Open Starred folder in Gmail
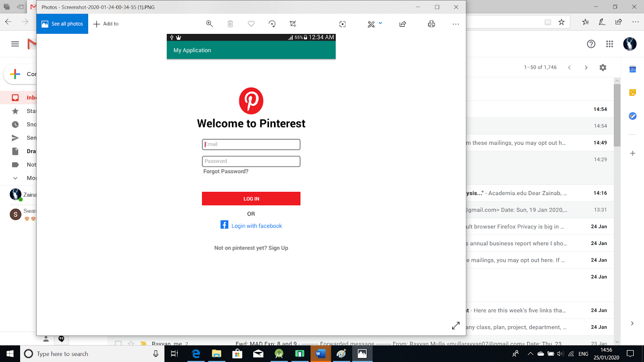Viewport: 644px width, 362px height. (x=19, y=111)
